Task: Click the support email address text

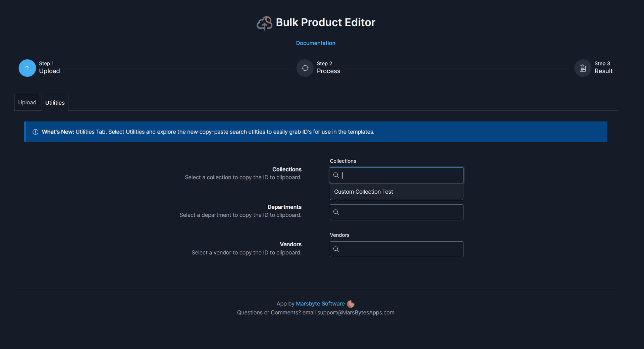Action: point(356,312)
